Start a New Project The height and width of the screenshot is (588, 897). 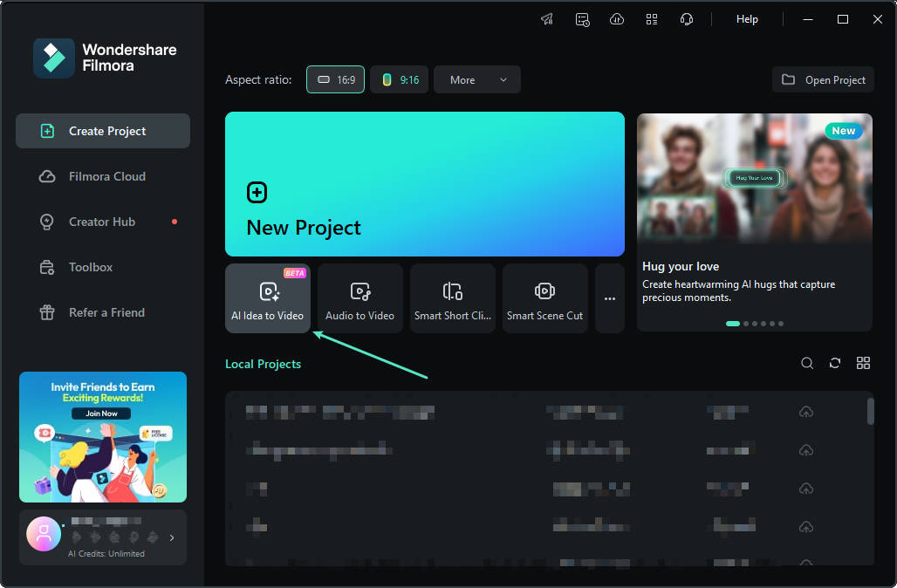pyautogui.click(x=424, y=183)
